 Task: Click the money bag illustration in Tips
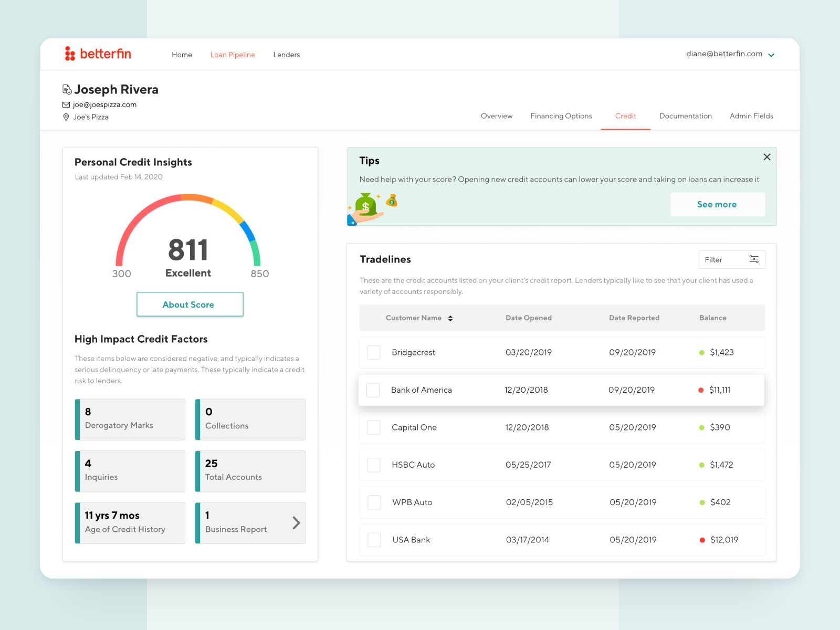click(366, 206)
